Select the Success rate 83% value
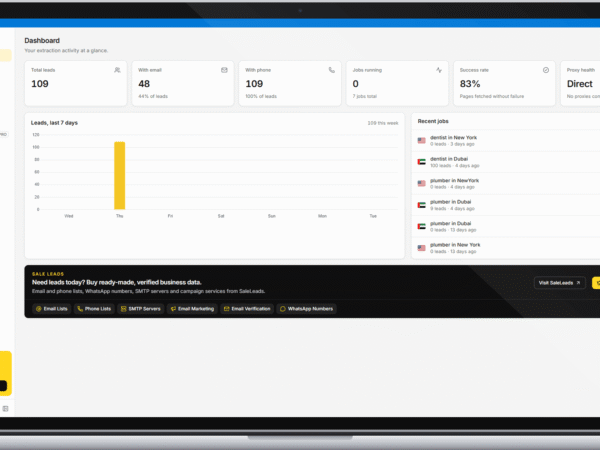 point(470,84)
